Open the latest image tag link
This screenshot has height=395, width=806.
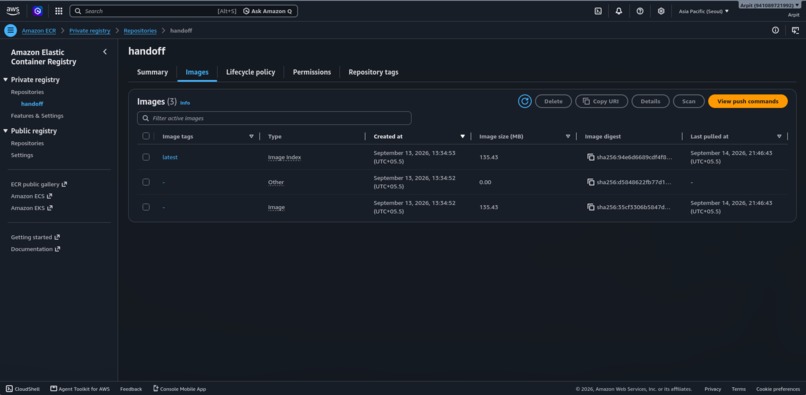pos(170,157)
